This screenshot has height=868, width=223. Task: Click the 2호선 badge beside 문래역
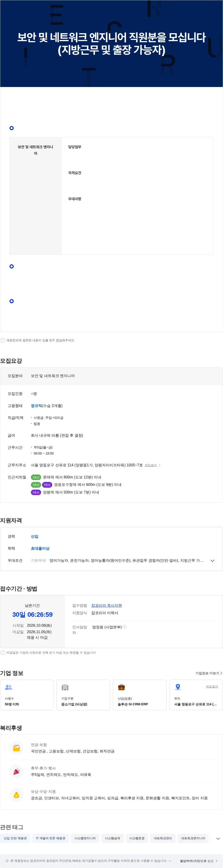point(36,477)
